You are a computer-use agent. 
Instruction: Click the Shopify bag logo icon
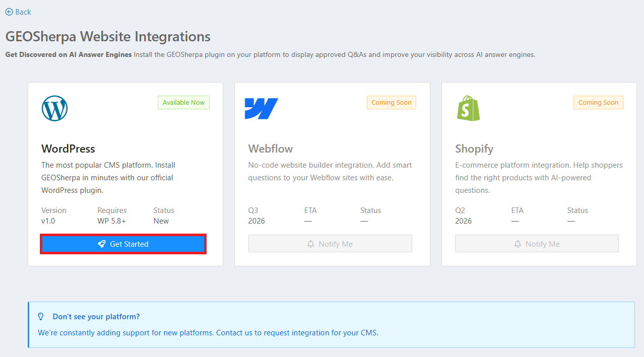pyautogui.click(x=468, y=108)
